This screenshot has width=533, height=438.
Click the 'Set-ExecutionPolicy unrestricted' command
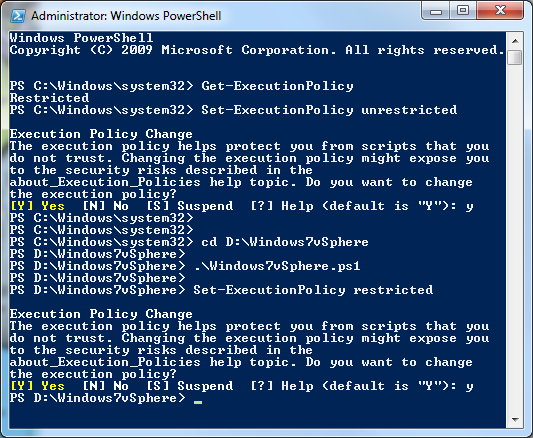click(x=329, y=110)
